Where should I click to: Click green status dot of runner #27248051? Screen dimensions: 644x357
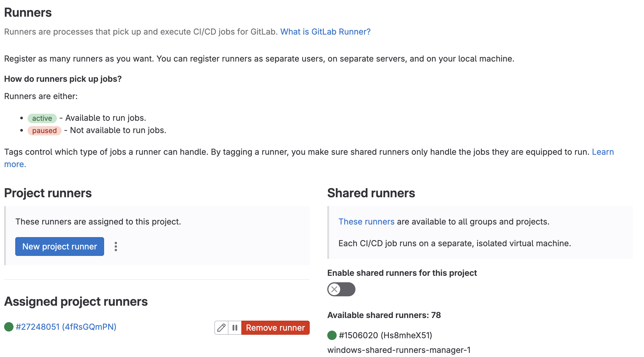[x=9, y=327]
